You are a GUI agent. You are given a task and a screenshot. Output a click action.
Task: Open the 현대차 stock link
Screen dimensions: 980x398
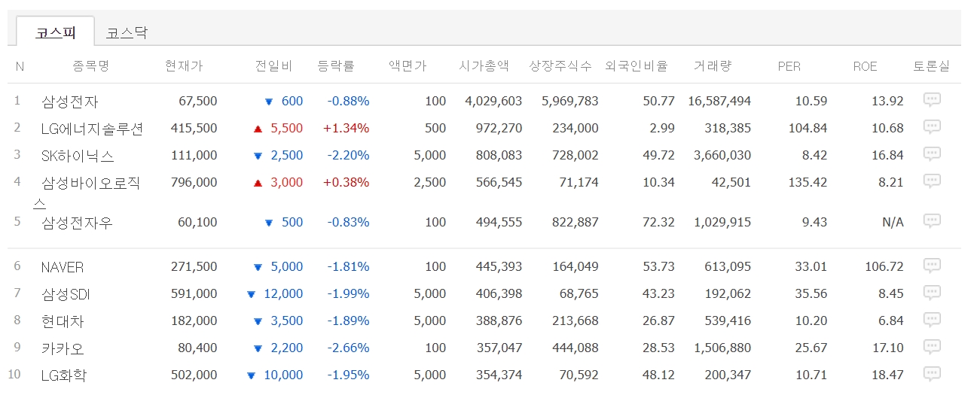tap(63, 321)
